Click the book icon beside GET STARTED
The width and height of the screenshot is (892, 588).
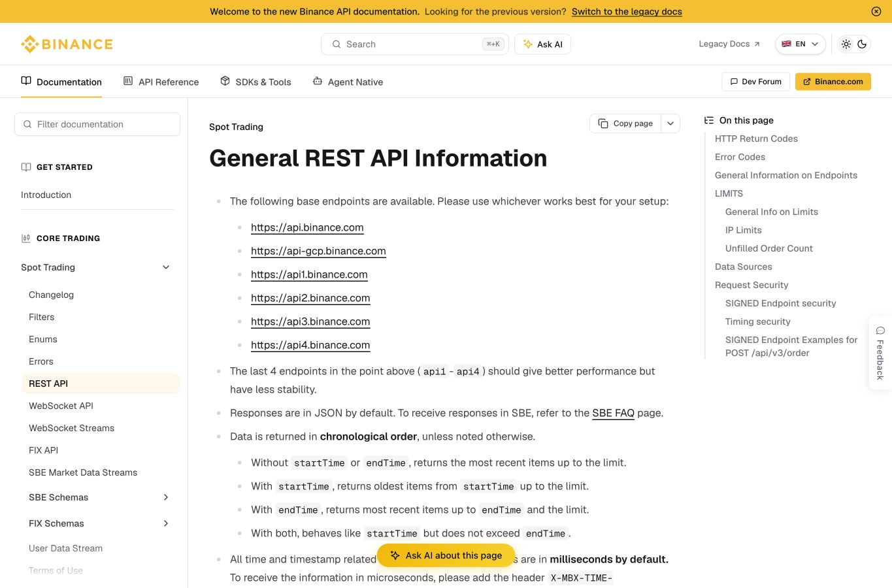pos(26,167)
